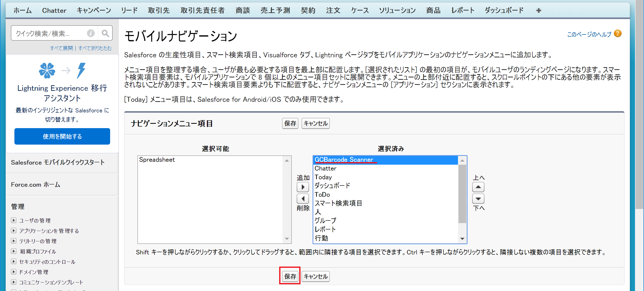Expand the テリトリーの管理 node
The height and width of the screenshot is (291, 644).
(14, 241)
